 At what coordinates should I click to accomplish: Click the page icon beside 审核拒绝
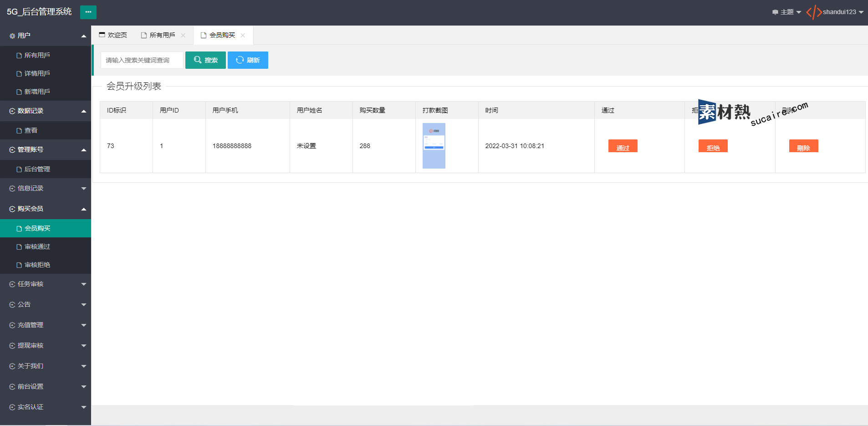pyautogui.click(x=19, y=265)
